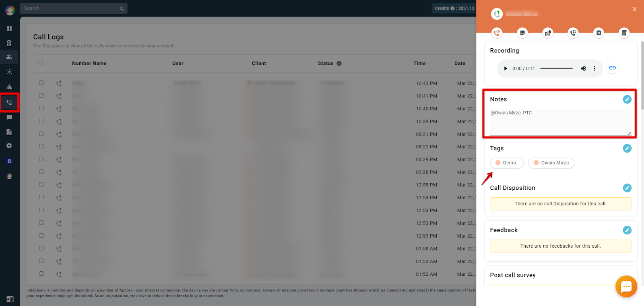
Task: Check the box for the 08:22 PM call
Action: point(41,147)
